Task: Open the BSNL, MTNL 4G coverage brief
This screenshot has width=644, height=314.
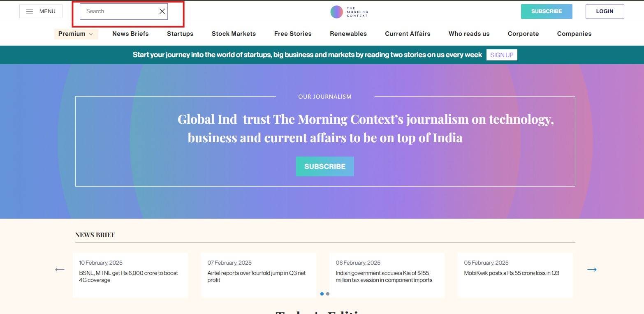Action: 128,276
